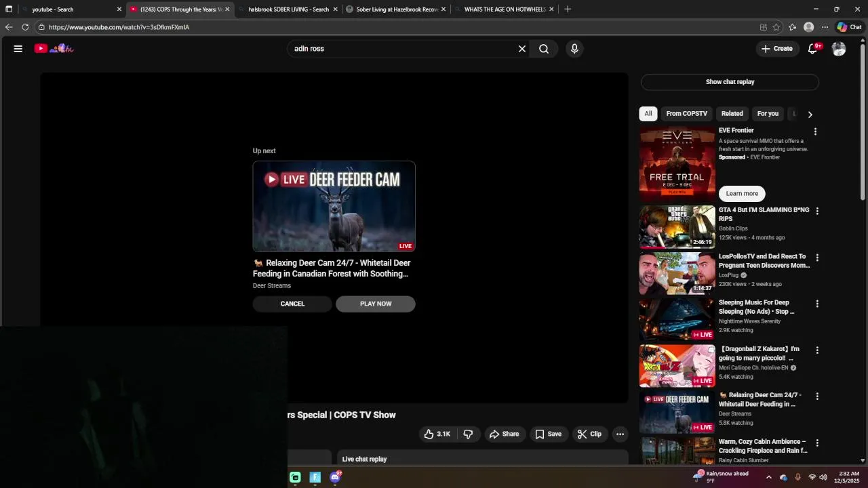Select the All filter chip
This screenshot has height=488, width=868.
(648, 114)
